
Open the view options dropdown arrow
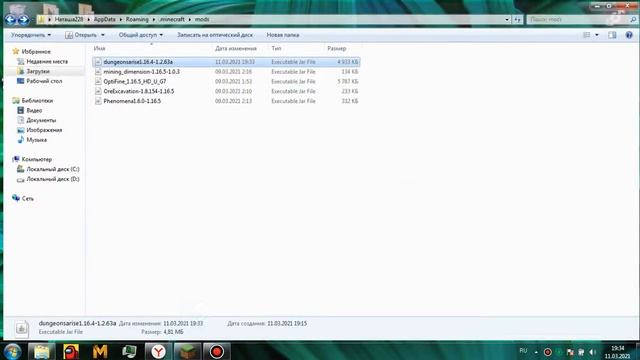point(597,35)
